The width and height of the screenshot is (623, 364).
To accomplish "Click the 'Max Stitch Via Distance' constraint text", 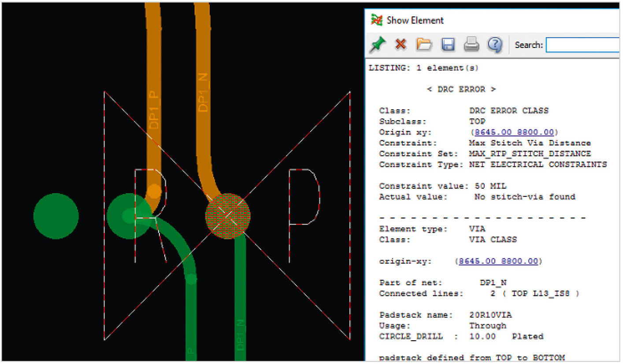I will tap(530, 143).
